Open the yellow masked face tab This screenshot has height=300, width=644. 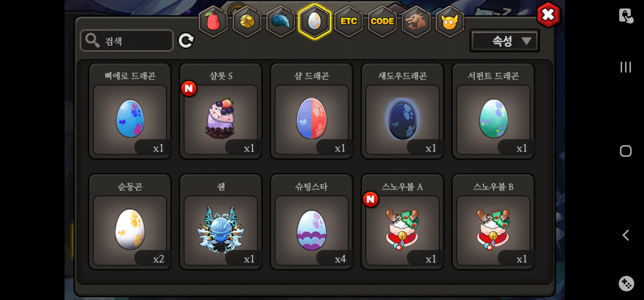click(x=450, y=21)
